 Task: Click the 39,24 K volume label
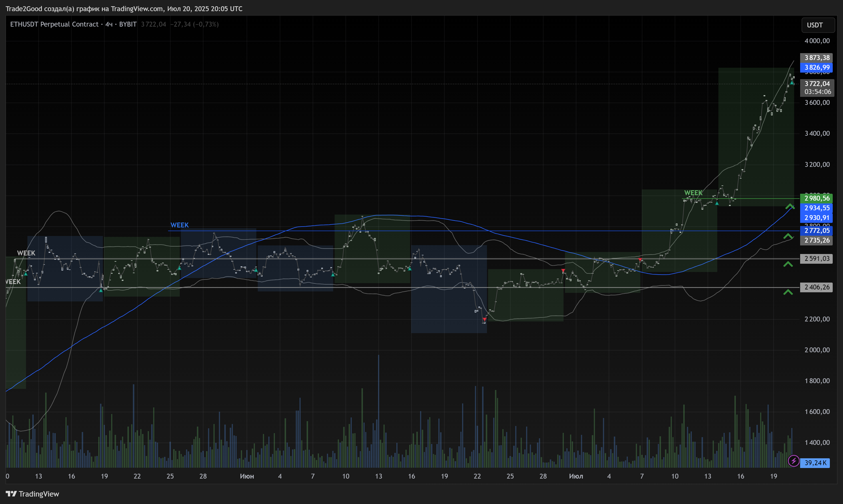[815, 463]
